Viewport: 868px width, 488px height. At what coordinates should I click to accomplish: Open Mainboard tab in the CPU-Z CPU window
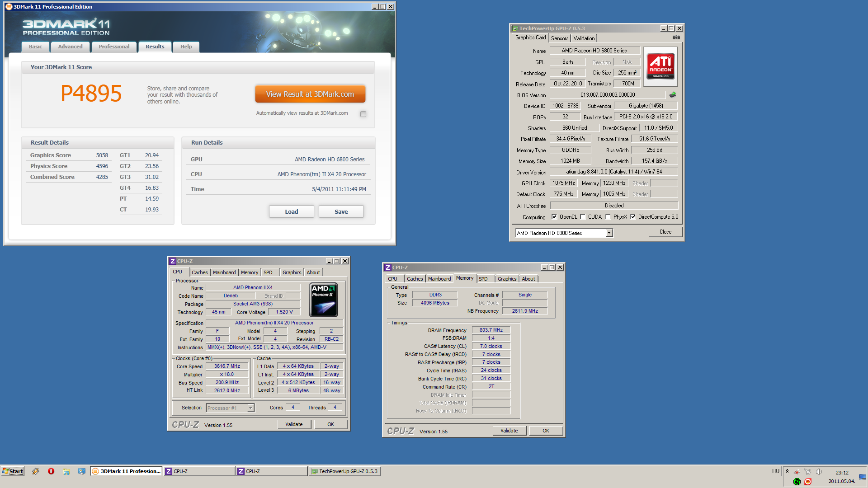pos(224,272)
